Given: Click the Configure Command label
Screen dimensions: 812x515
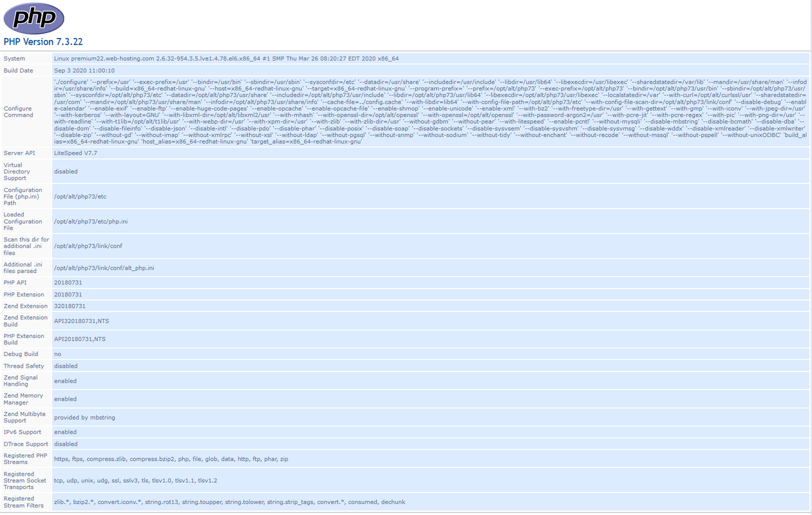Looking at the screenshot, I should click(x=19, y=112).
